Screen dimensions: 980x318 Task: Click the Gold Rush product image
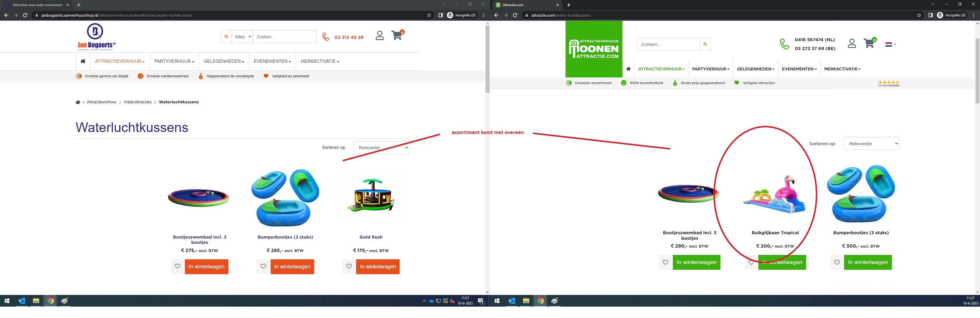(x=371, y=196)
